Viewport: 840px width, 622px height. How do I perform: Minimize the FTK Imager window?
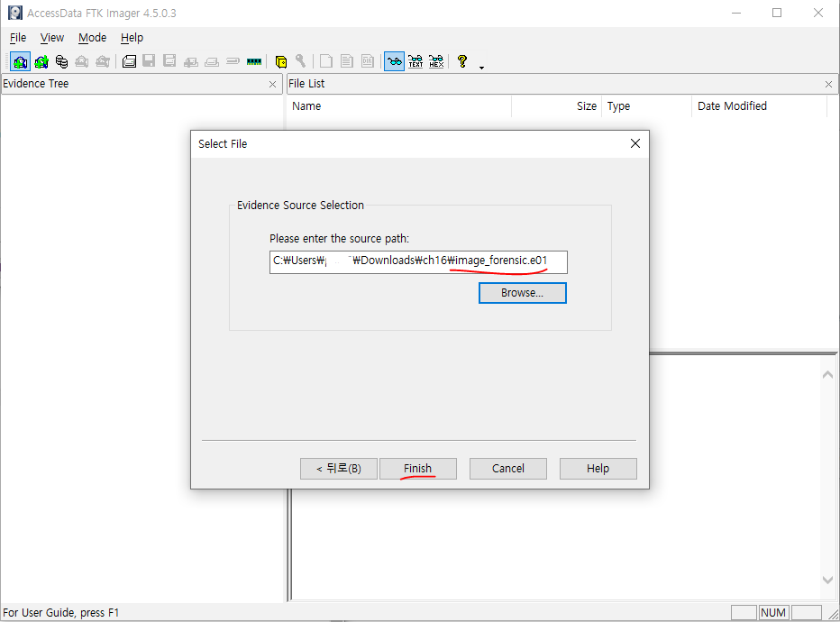click(x=736, y=13)
